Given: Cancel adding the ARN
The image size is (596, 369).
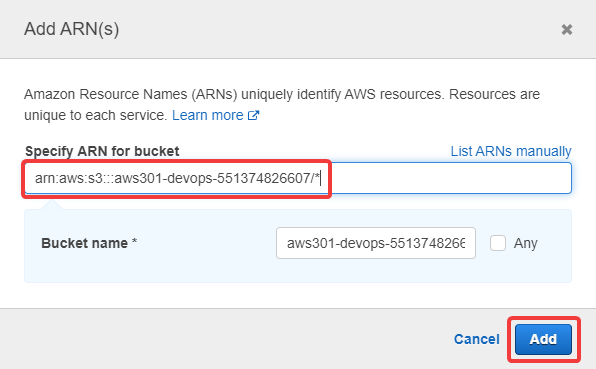Looking at the screenshot, I should [x=477, y=339].
